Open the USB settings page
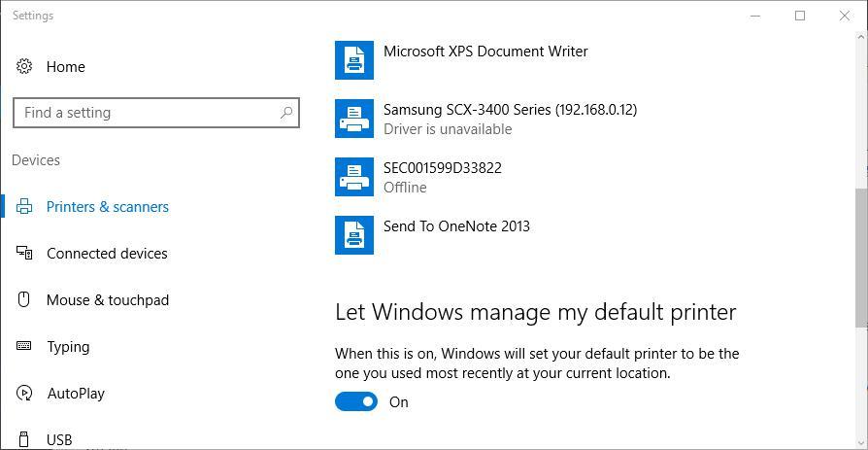The height and width of the screenshot is (450, 868). coord(59,440)
